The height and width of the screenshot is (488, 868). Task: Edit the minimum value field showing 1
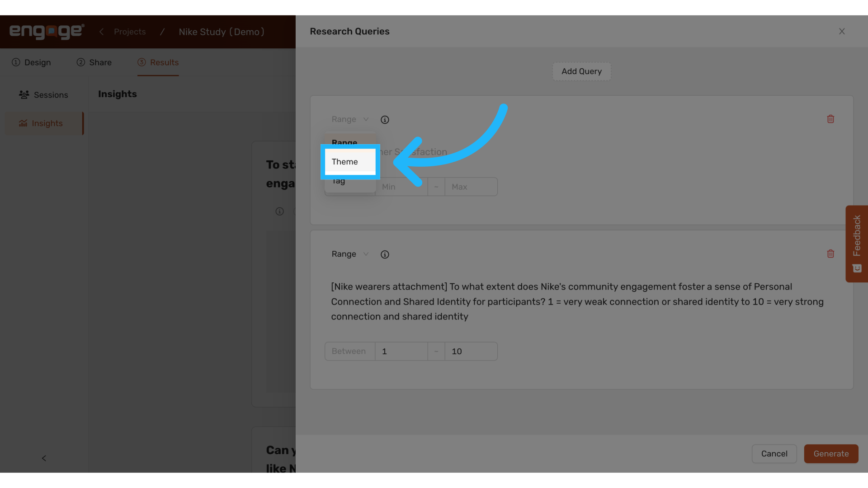pos(401,351)
